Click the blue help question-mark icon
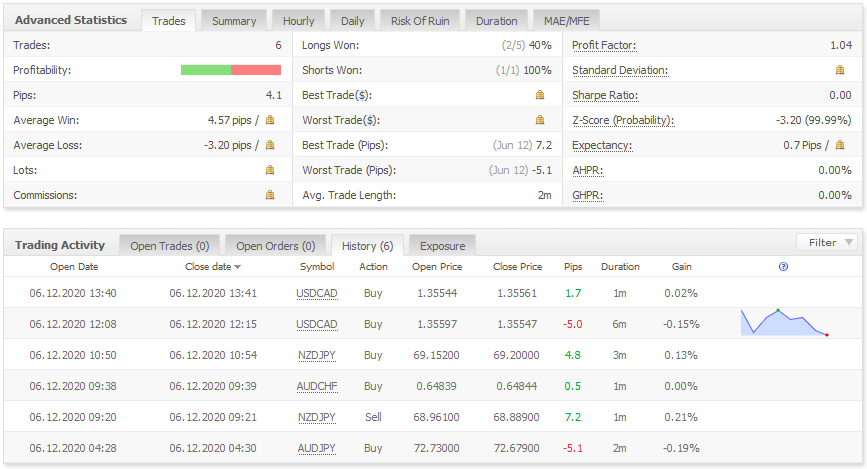The height and width of the screenshot is (469, 867). pos(783,267)
